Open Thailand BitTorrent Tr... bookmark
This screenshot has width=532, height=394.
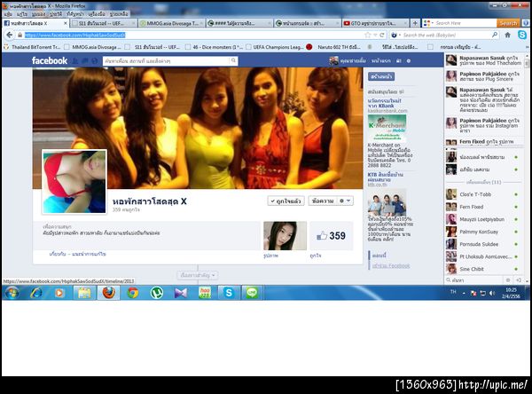click(x=32, y=47)
